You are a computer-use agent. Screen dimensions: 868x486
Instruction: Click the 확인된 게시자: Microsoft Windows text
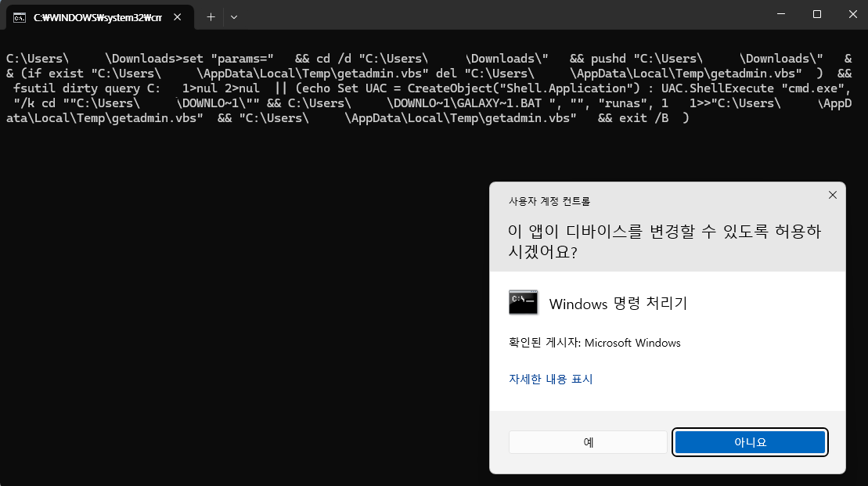click(595, 343)
